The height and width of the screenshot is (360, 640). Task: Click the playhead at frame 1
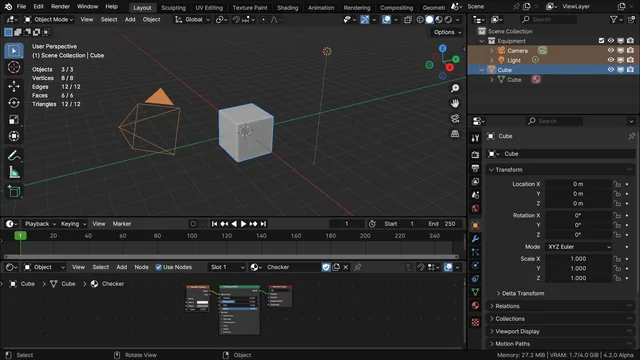(x=20, y=236)
